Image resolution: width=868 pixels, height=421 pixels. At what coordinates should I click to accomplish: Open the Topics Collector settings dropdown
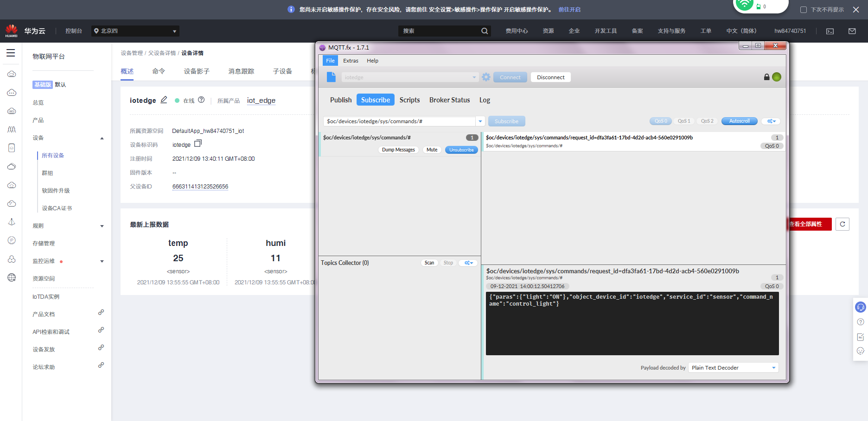(x=468, y=263)
